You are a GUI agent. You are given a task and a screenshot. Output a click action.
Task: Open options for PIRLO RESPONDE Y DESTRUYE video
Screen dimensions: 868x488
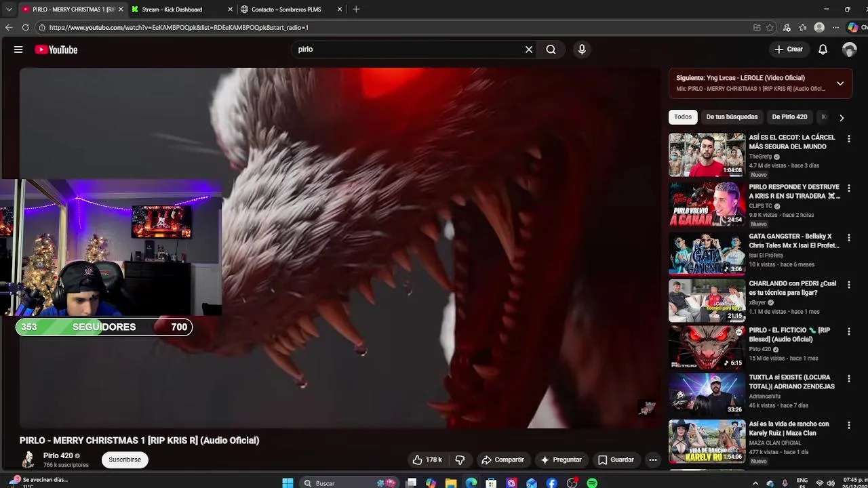click(x=848, y=188)
